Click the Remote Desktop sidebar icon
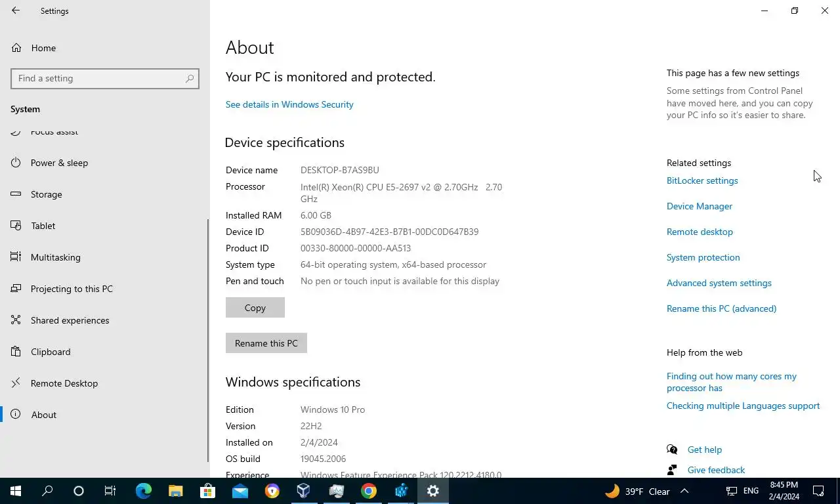 (x=16, y=383)
